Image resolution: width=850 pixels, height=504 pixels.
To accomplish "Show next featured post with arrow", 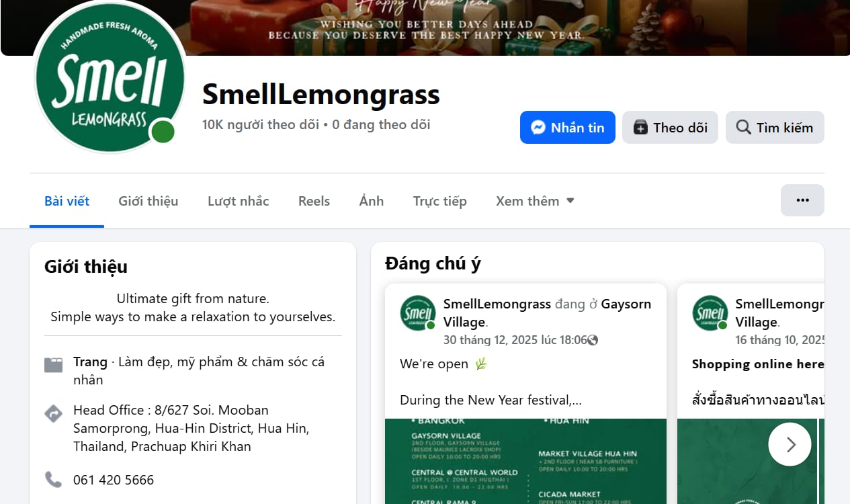I will click(x=790, y=445).
